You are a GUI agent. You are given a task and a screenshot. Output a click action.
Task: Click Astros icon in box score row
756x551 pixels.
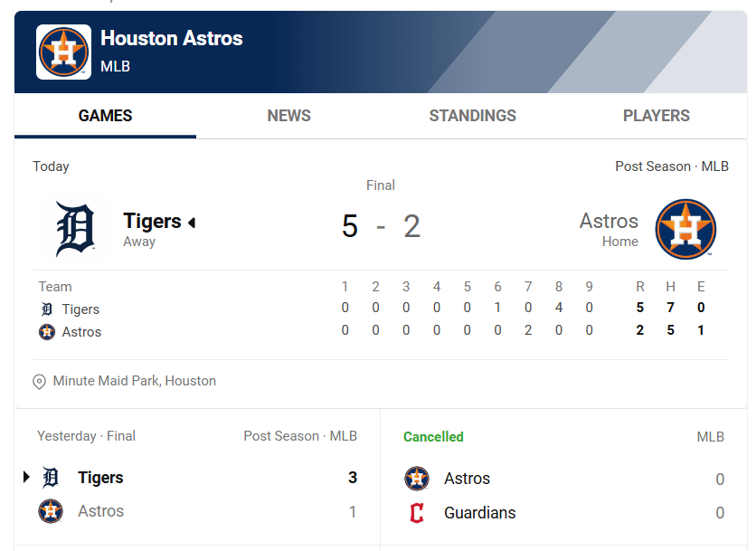pyautogui.click(x=47, y=332)
